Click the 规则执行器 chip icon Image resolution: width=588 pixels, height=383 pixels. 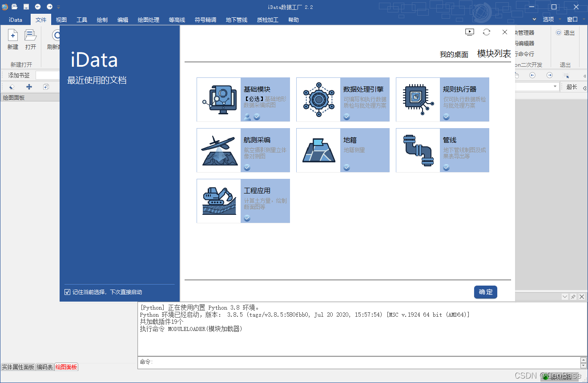pos(418,100)
